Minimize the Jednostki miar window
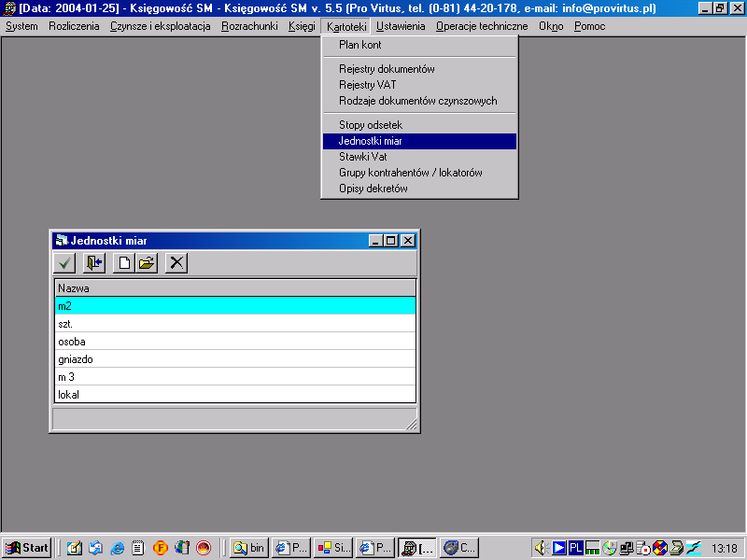Screen dimensions: 747x560 376,241
